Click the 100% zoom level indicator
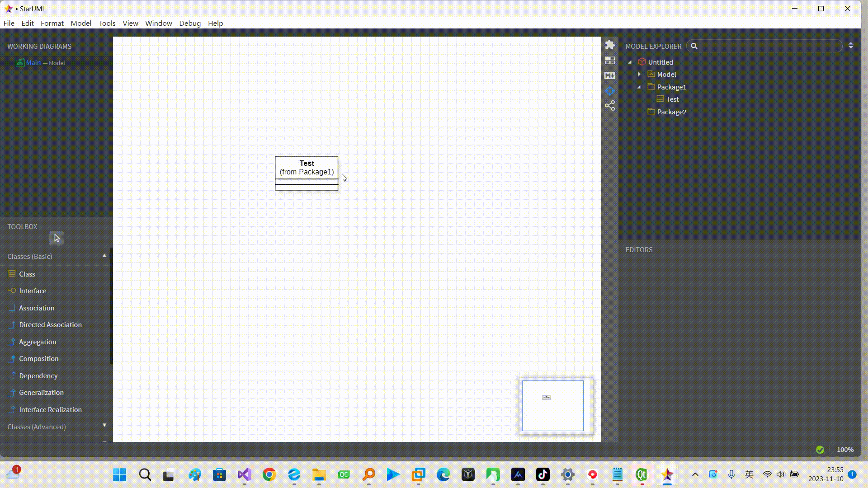 [x=845, y=450]
